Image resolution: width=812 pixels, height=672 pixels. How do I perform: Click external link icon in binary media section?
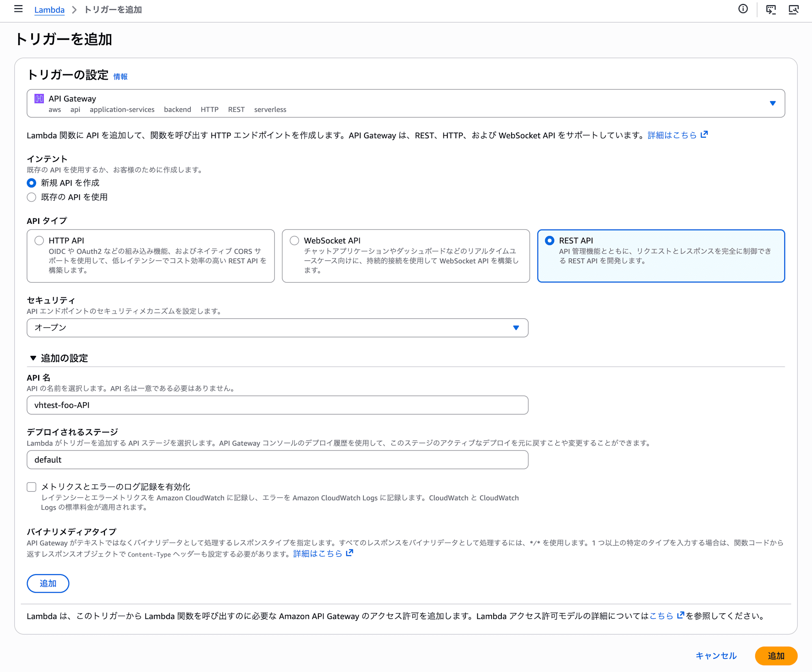[350, 553]
